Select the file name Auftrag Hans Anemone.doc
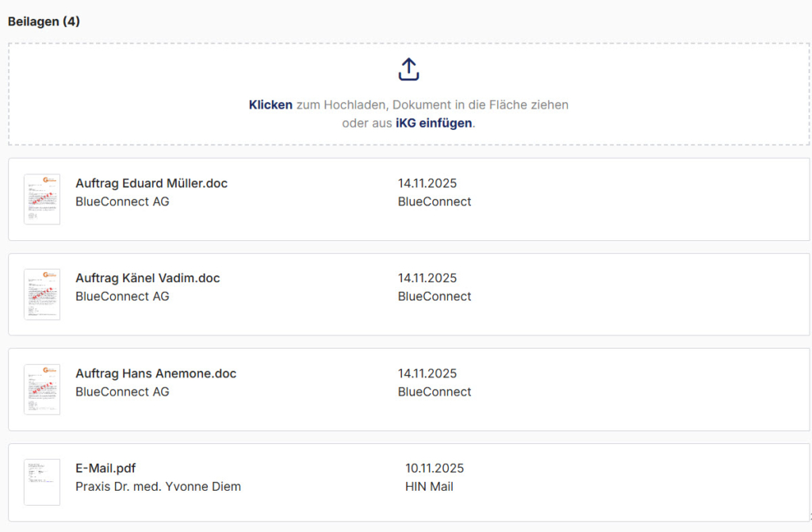Screen dimensions: 812x532 pos(155,373)
